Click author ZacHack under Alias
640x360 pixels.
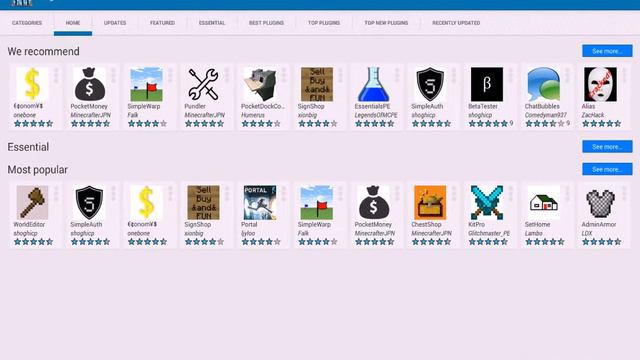(x=593, y=115)
